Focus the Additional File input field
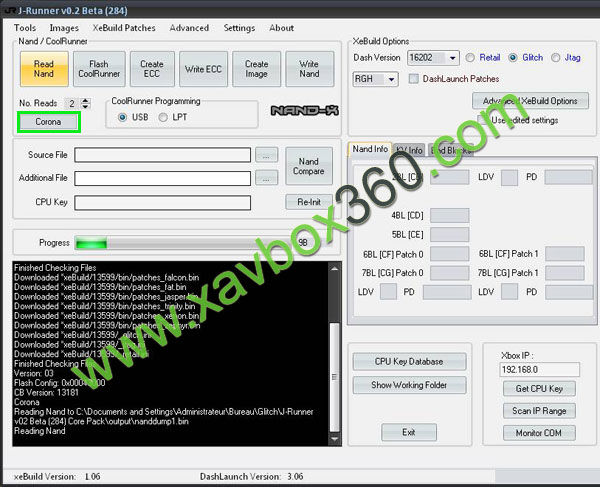 click(x=163, y=178)
